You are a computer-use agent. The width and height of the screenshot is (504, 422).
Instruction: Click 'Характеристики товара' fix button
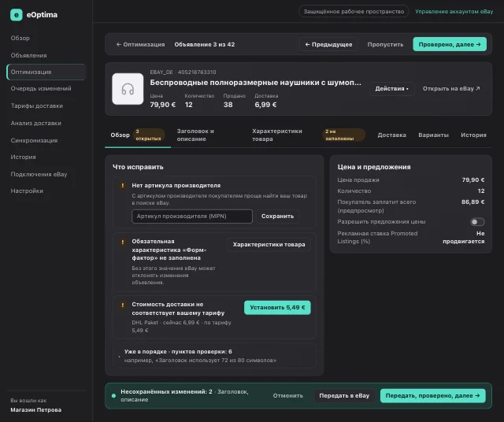(269, 245)
